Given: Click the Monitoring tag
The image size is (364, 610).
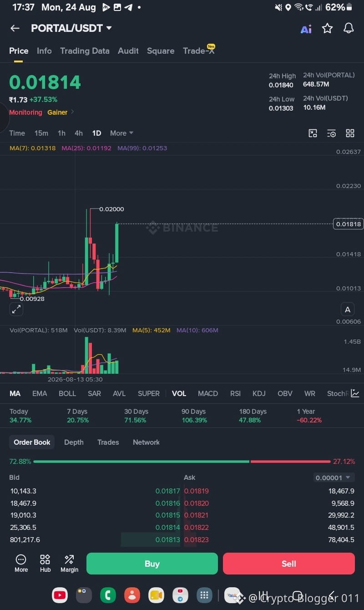Looking at the screenshot, I should (25, 112).
